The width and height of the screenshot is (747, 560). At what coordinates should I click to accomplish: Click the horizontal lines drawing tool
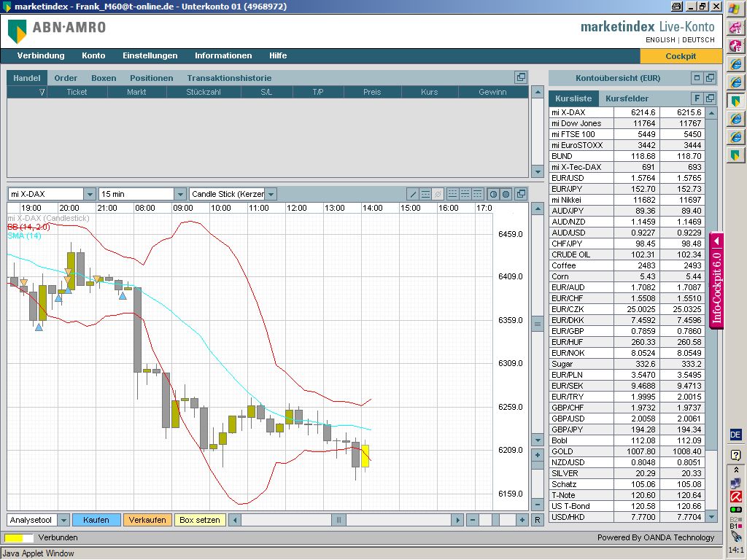click(425, 194)
